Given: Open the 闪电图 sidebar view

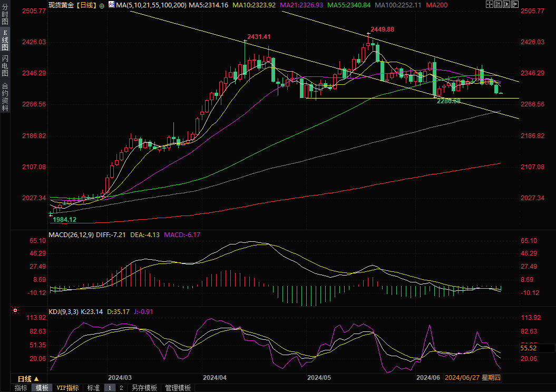Looking at the screenshot, I should (x=5, y=65).
